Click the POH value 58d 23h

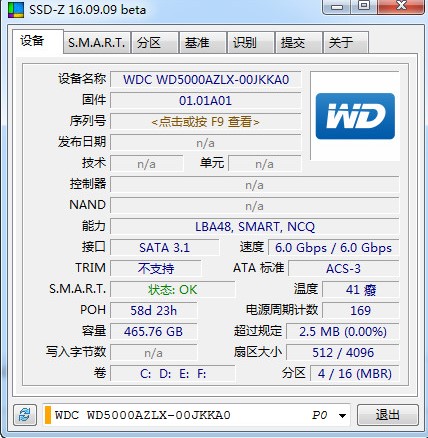(x=154, y=311)
